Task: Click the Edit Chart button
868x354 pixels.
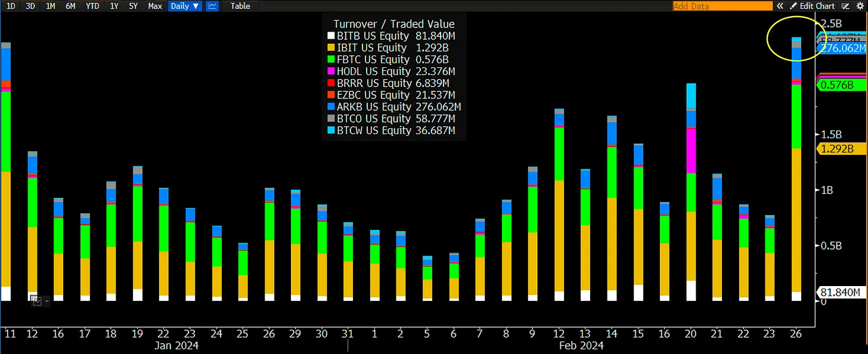Action: coord(812,6)
